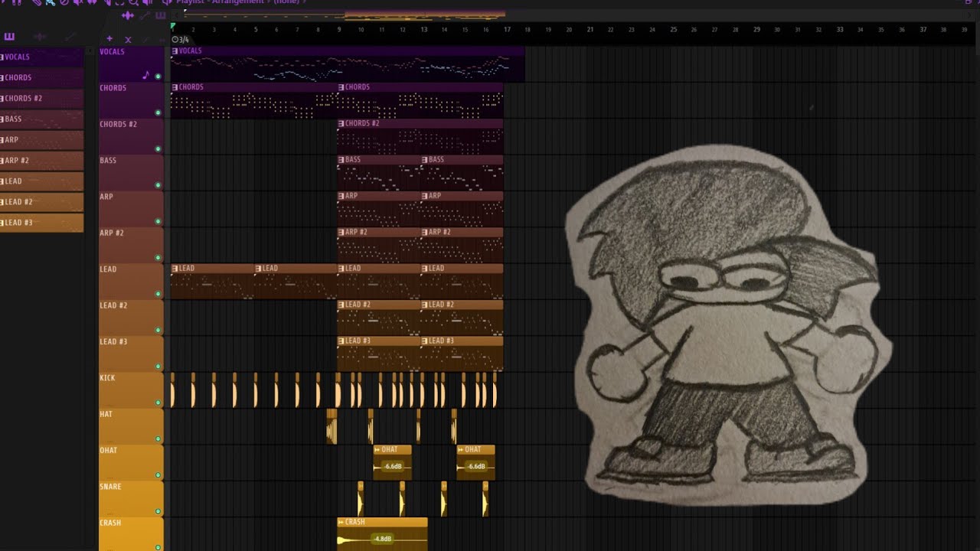
Task: Click the note icon on the VOCALS track header
Action: pos(145,75)
